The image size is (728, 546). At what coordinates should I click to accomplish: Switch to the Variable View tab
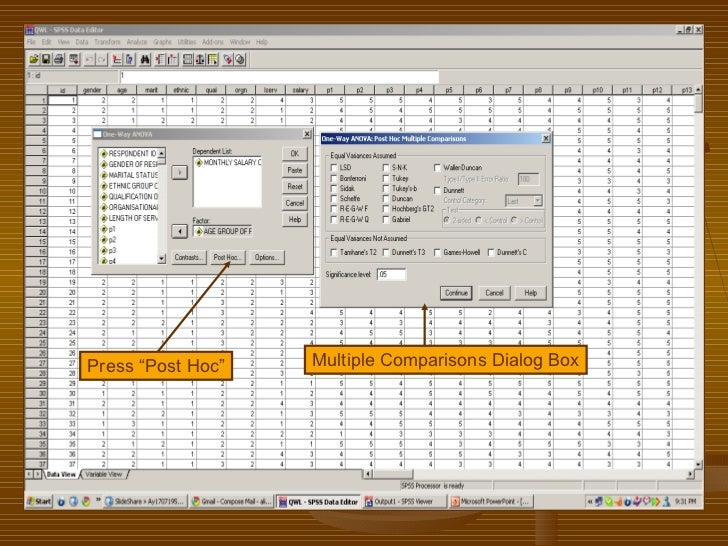pos(104,474)
